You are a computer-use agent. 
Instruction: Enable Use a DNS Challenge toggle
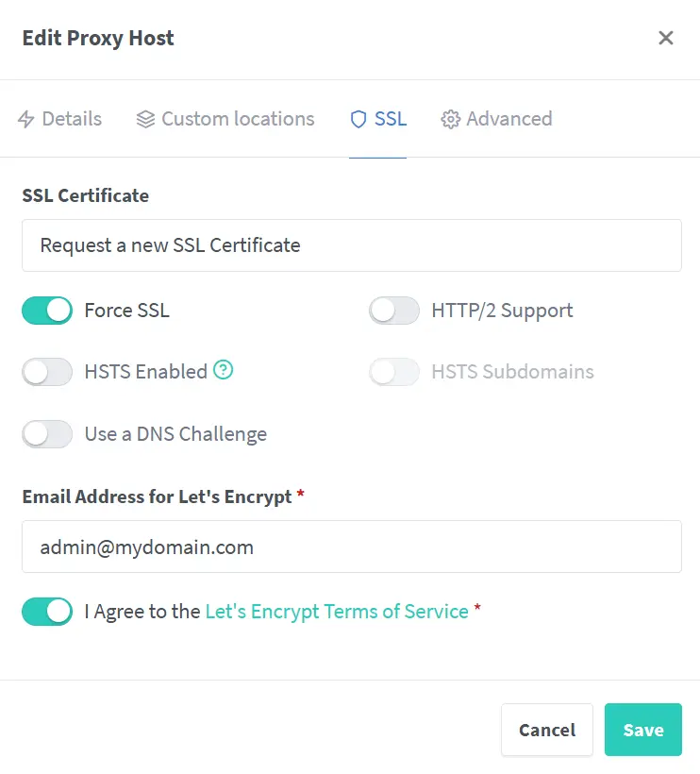[x=47, y=434]
